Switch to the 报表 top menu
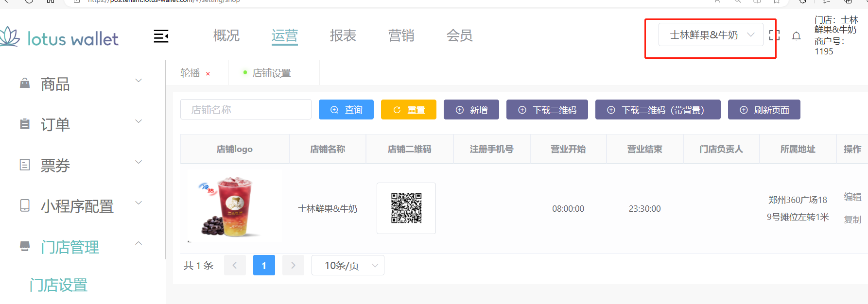This screenshot has height=304, width=868. [x=343, y=35]
